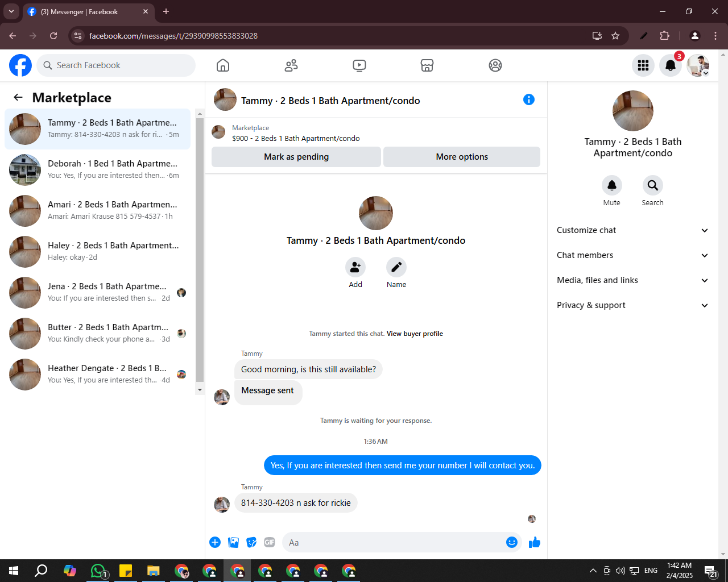Expand Media, files and links section
The width and height of the screenshot is (728, 582).
tap(633, 280)
